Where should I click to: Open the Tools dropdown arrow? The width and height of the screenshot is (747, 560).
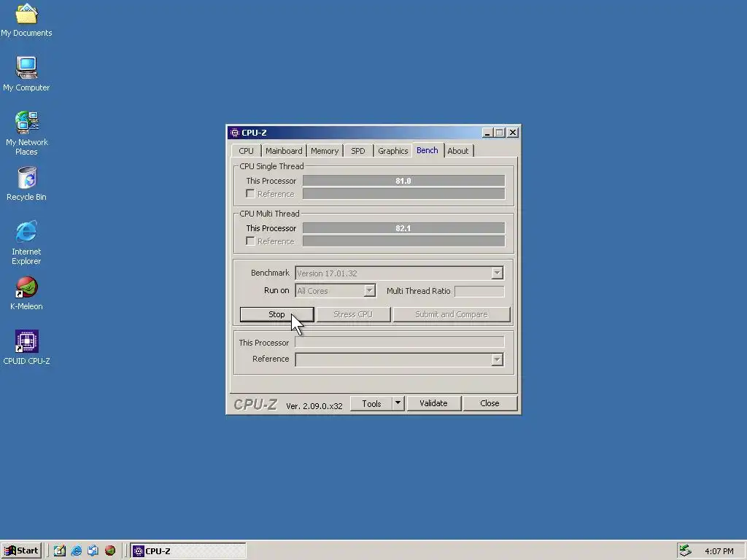(398, 403)
